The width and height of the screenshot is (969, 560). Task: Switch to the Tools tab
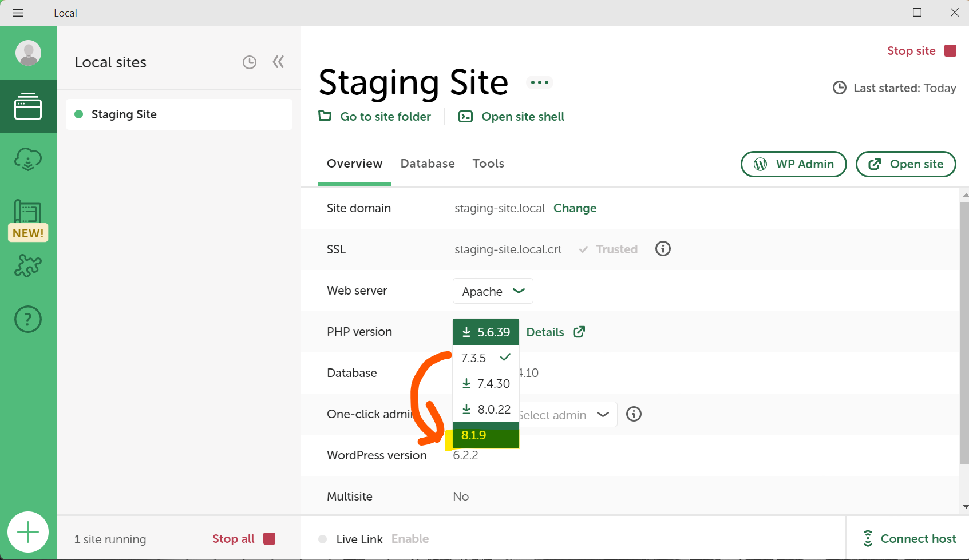pyautogui.click(x=488, y=164)
